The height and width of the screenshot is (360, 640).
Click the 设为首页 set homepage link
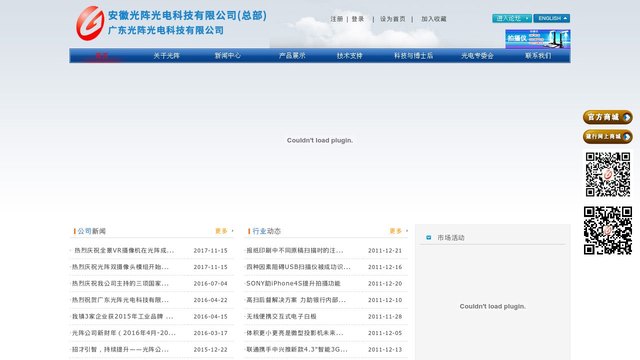393,19
